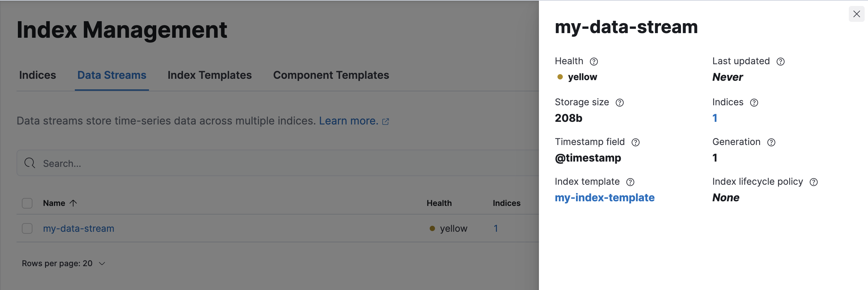Screen dimensions: 868x290
Task: Go to the Component Templates tab
Action: (x=331, y=75)
